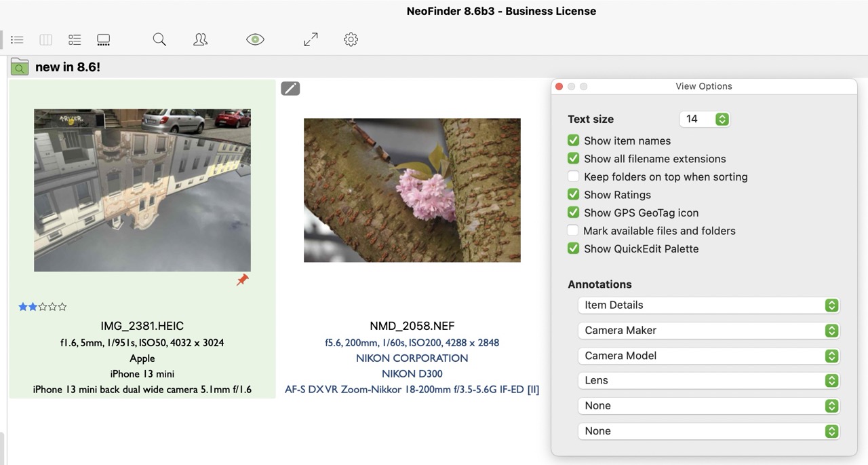This screenshot has height=465, width=868.
Task: Click the QuickEdit pencil icon on NMD_2058.NEF
Action: click(x=290, y=88)
